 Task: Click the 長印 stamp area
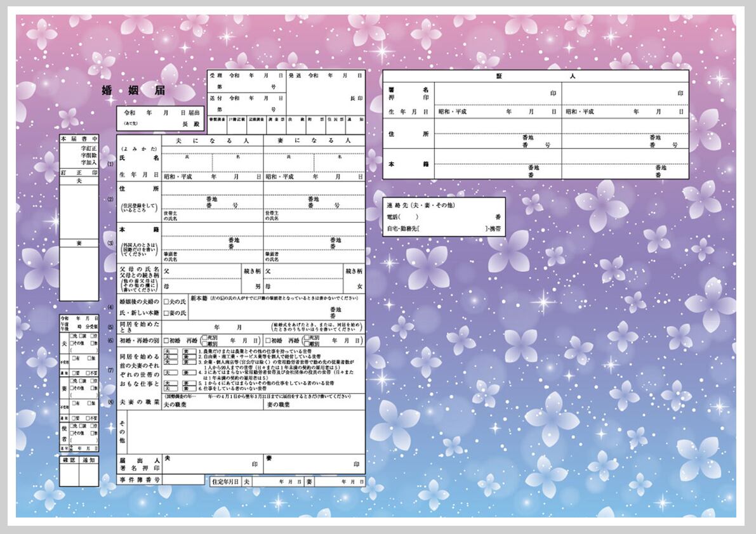(356, 98)
